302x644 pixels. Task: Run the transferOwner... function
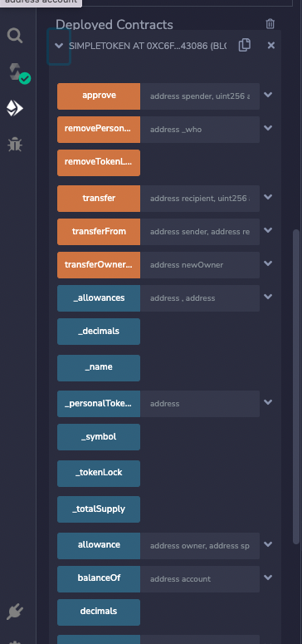99,265
